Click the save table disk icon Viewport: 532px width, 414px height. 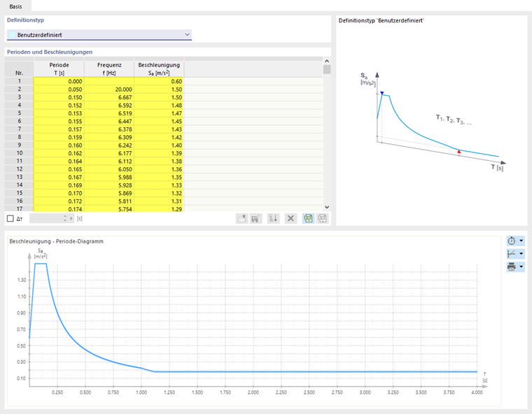tap(255, 218)
